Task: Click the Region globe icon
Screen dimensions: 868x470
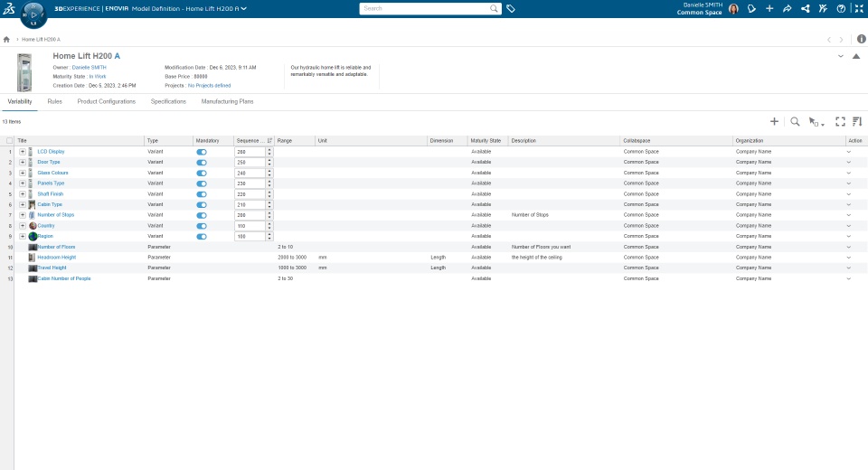Action: (x=33, y=237)
